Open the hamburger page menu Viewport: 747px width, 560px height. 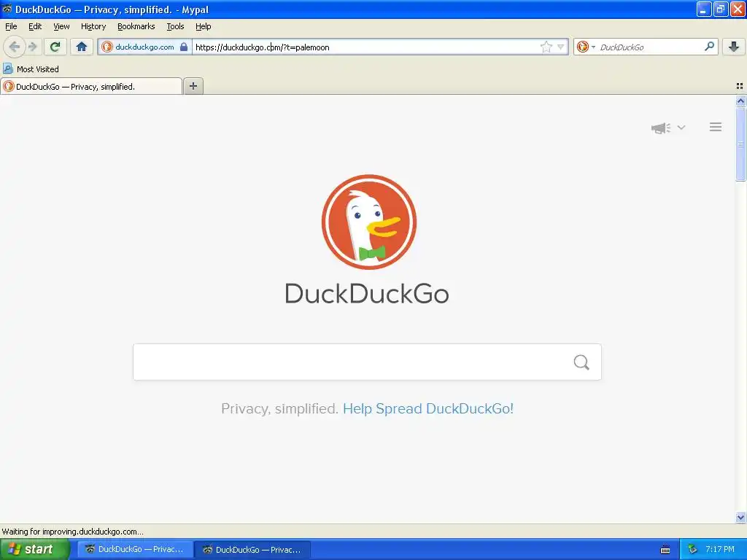[715, 127]
